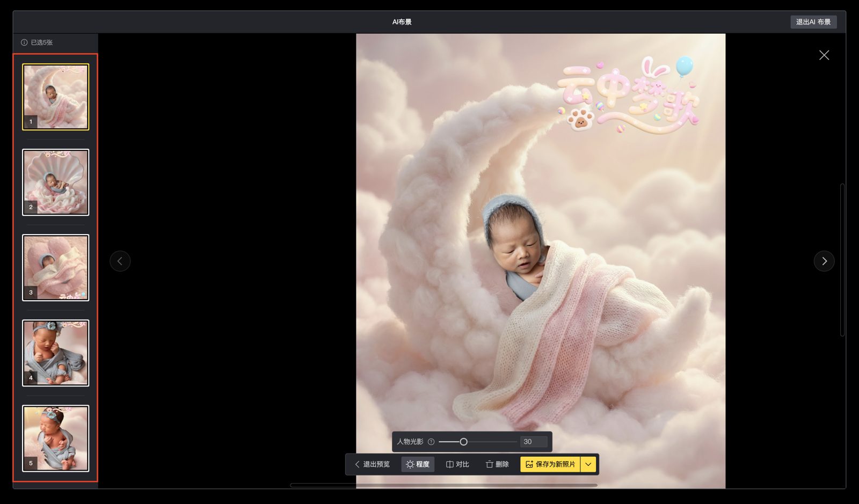
Task: Select thumbnail 3, baby on pink heart
Action: click(x=56, y=267)
